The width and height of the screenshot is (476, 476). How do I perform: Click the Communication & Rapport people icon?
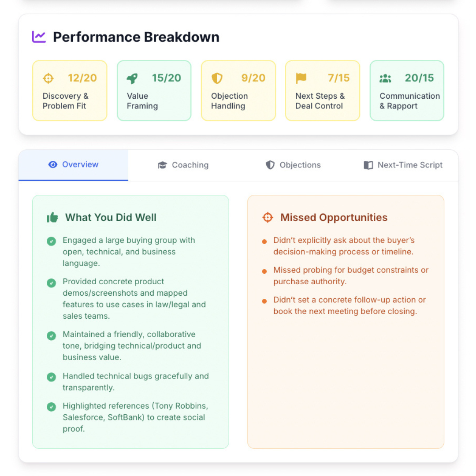385,78
